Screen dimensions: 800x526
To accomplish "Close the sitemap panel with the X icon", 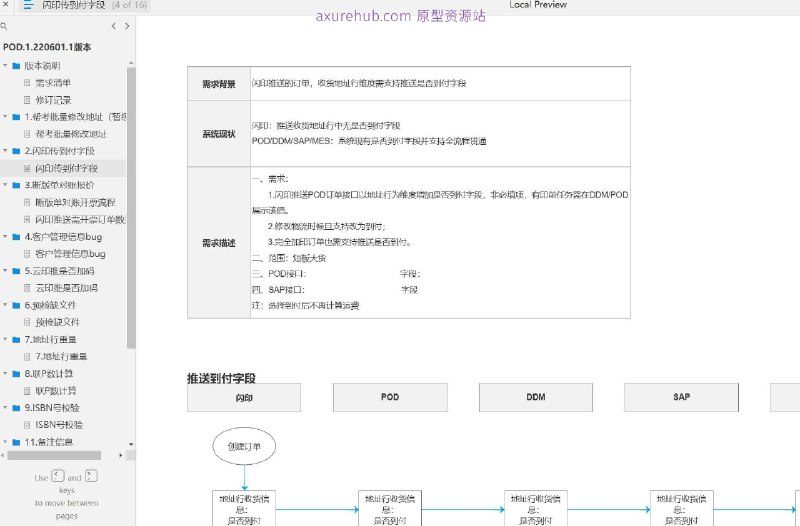I will (x=6, y=4).
